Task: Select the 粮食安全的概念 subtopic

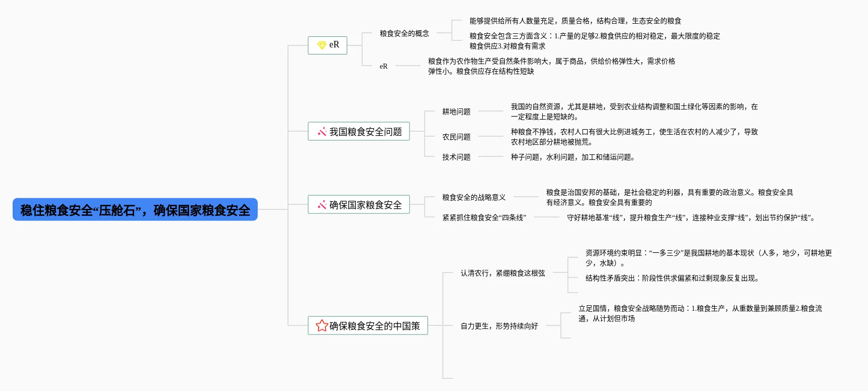Action: click(x=404, y=33)
